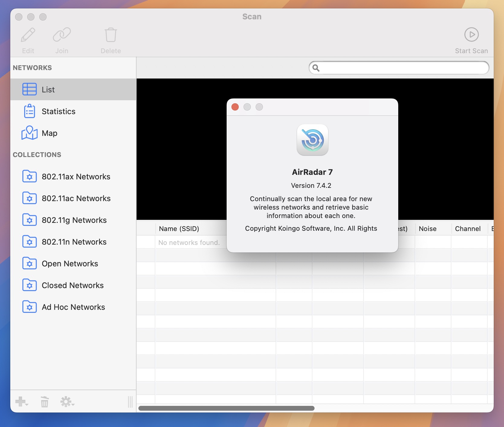Image resolution: width=504 pixels, height=427 pixels.
Task: Click the 'Open Networks' label in sidebar
Action: click(70, 264)
